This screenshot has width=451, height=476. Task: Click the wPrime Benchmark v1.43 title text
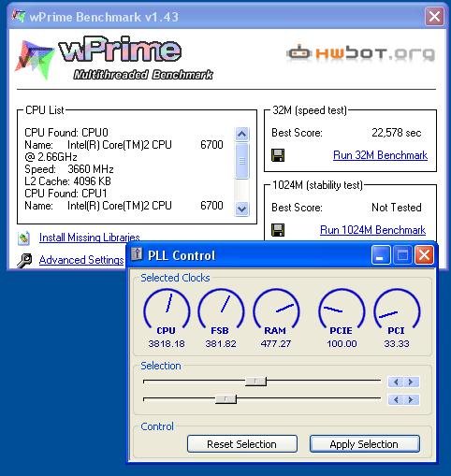104,17
